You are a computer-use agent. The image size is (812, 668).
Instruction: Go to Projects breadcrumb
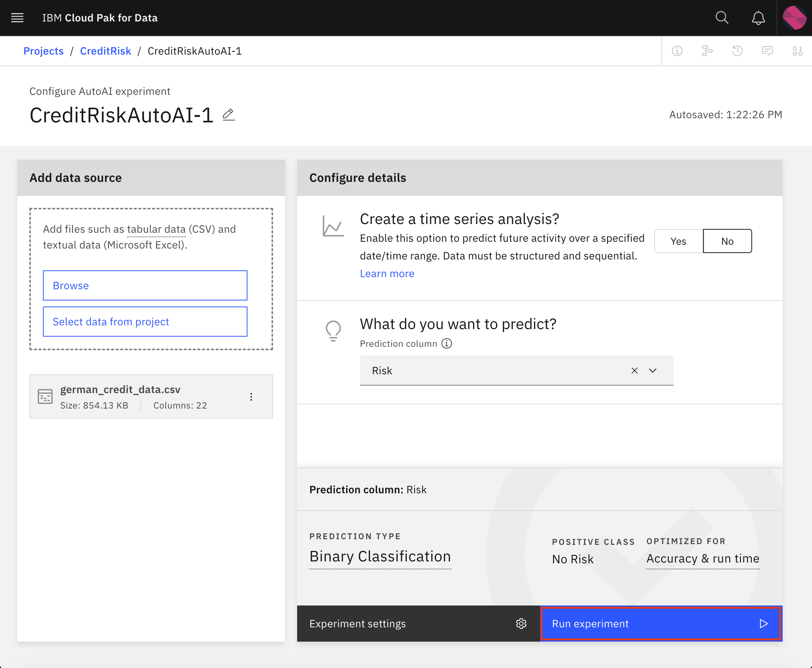pos(43,51)
